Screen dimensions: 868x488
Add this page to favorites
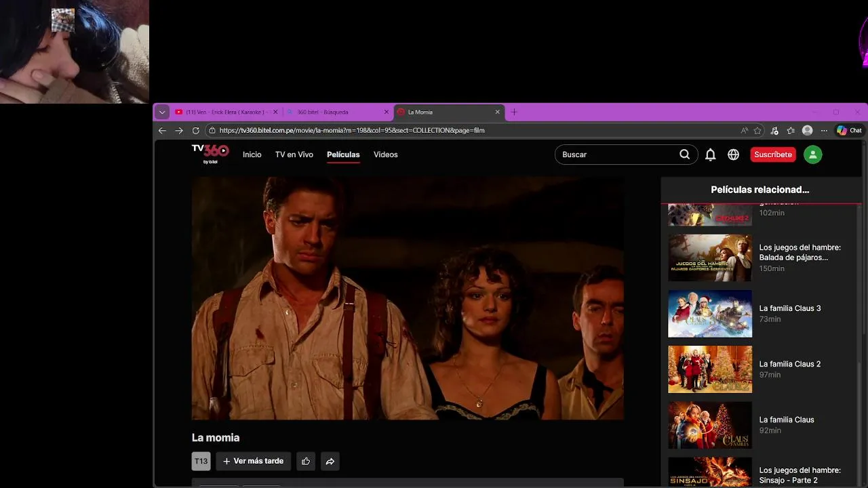tap(757, 130)
